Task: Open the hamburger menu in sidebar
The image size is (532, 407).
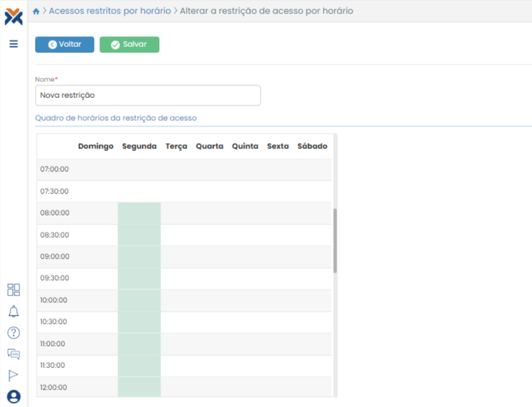Action: (13, 44)
